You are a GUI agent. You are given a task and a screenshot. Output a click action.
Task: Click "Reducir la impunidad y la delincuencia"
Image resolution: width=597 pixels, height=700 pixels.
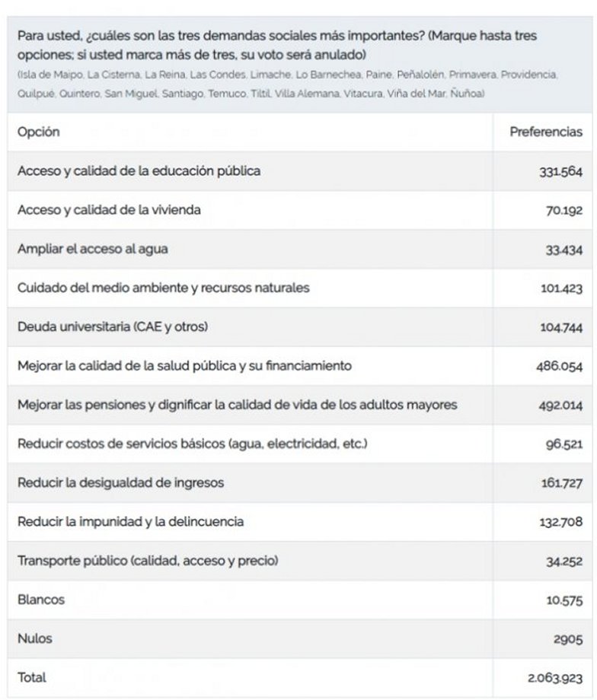click(130, 522)
